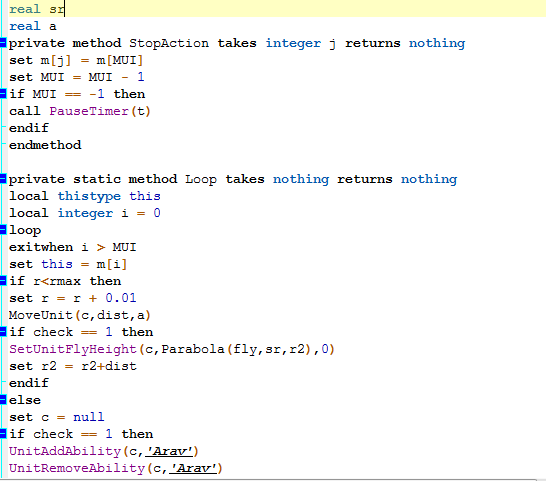Click the 'Parabola' function call
The image size is (546, 481).
pyautogui.click(x=193, y=349)
